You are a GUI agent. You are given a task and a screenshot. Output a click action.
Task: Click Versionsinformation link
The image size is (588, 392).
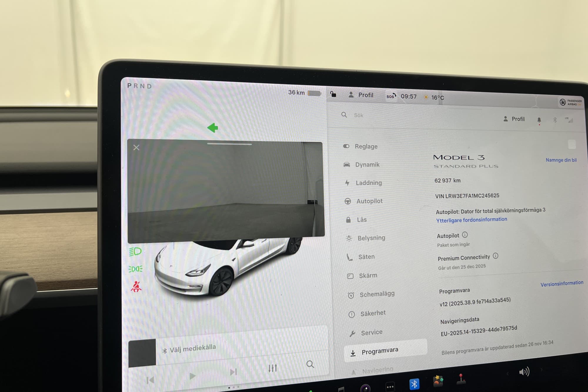[x=562, y=283]
